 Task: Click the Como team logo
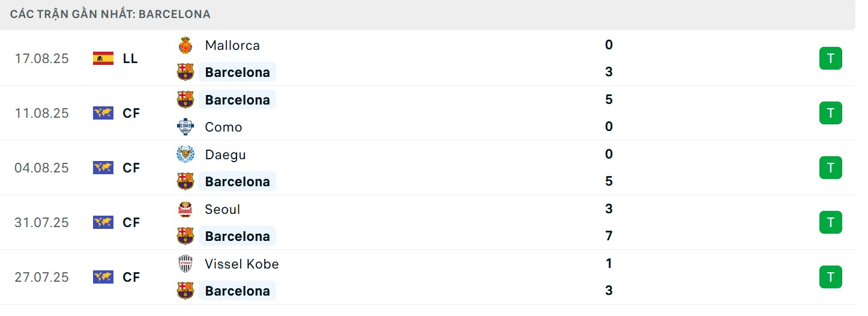tap(185, 127)
